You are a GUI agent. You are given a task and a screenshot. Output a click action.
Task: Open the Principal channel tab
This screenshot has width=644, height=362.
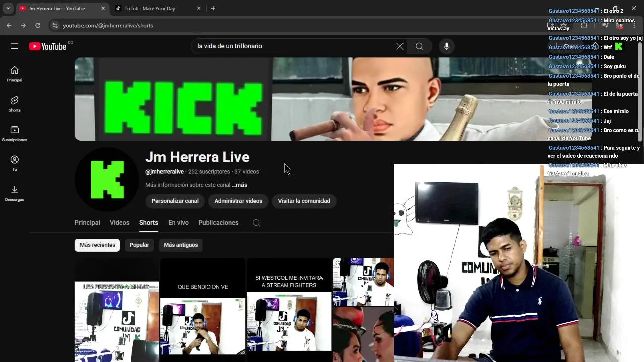coord(87,223)
